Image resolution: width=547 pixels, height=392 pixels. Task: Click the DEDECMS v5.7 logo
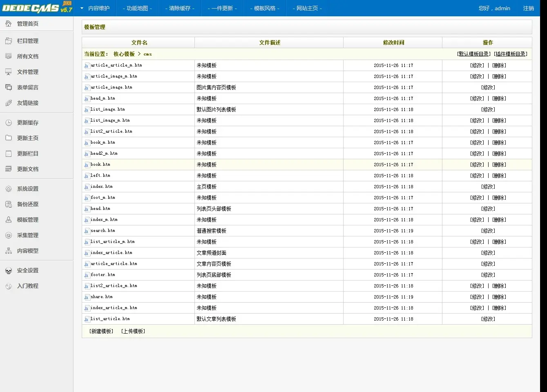(x=37, y=7)
